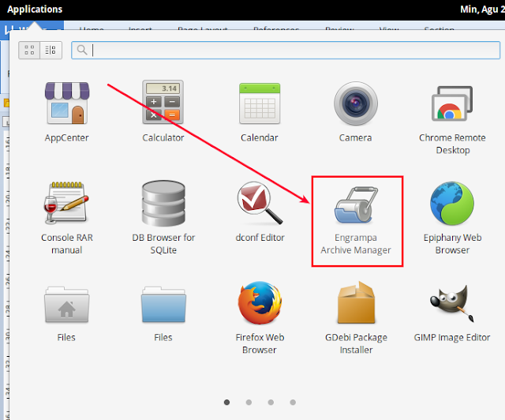Screen dimensions: 505x420
Task: Open GDebi Package Installer
Action: click(356, 317)
